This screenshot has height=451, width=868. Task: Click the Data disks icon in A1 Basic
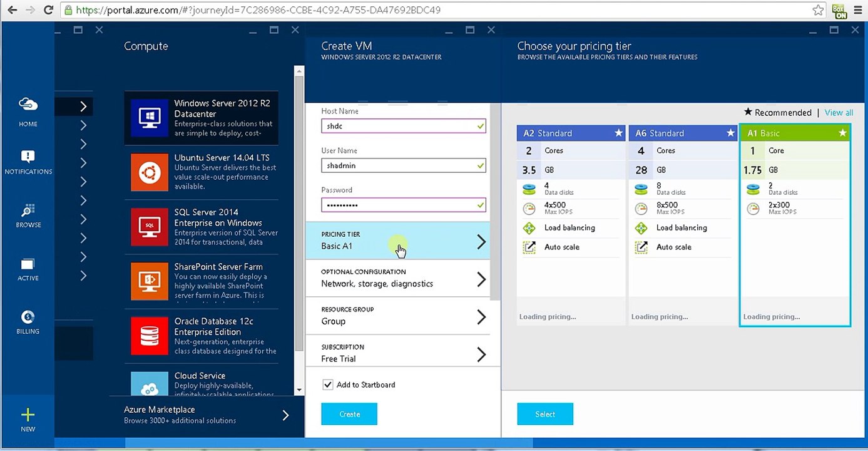point(753,189)
